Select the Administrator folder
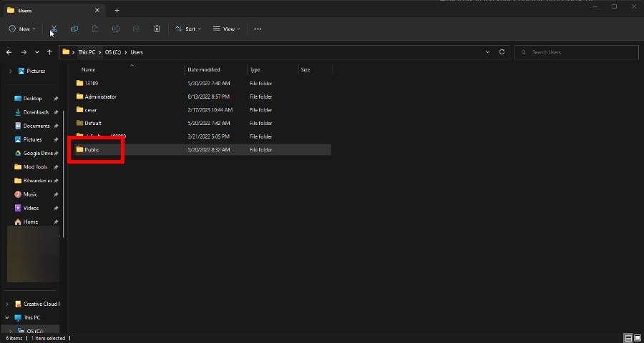Viewport: 644px width, 343px height. (100, 96)
